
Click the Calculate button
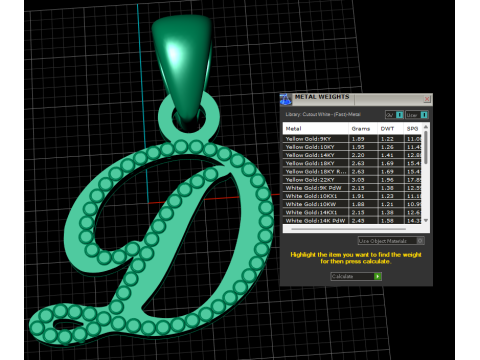[x=356, y=276]
